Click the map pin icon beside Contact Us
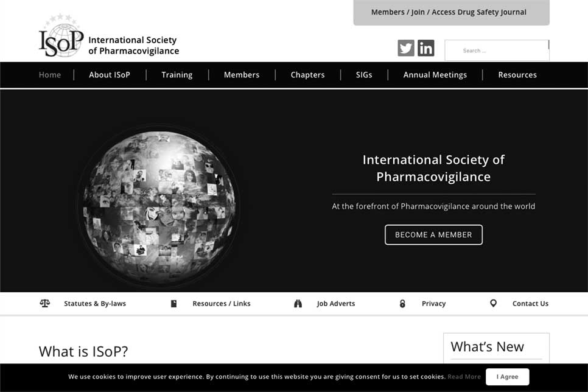Image resolution: width=588 pixels, height=392 pixels. (x=494, y=303)
